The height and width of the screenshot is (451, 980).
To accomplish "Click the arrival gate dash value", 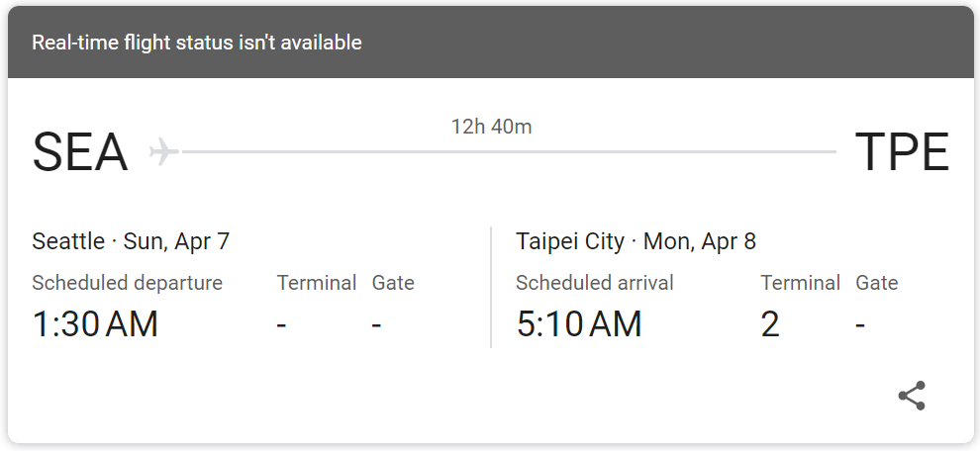I will pos(861,325).
